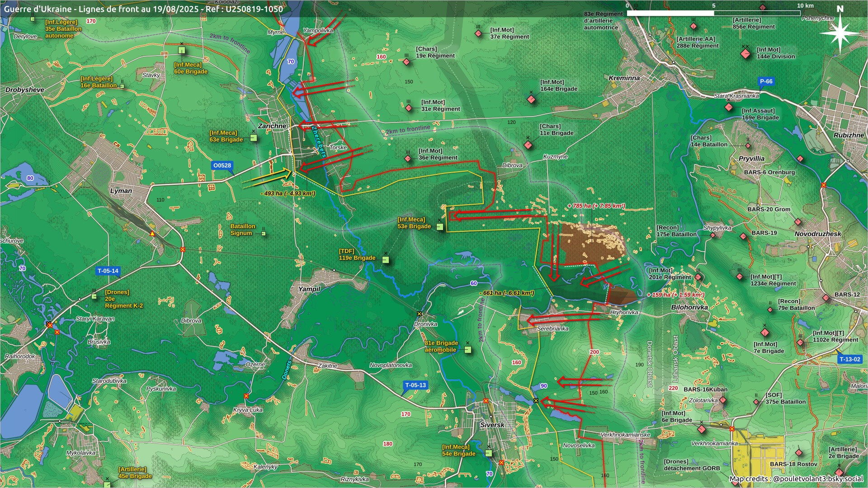Click the 201e Régiment label
Screen dimensions: 868x488
pos(670,274)
